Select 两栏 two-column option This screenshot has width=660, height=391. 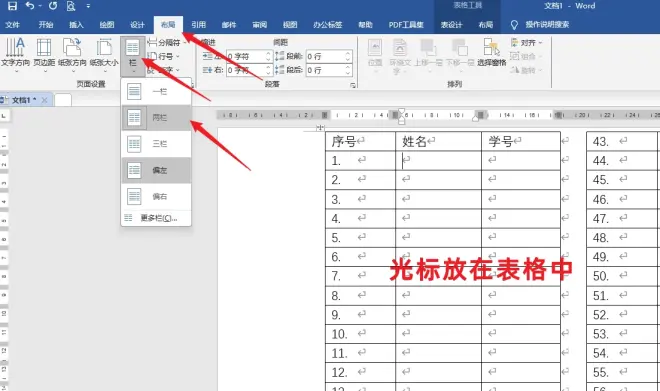(x=156, y=118)
